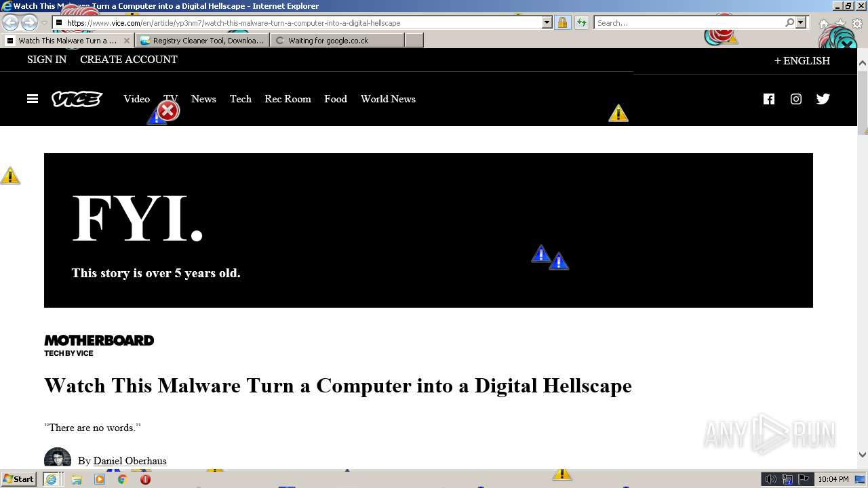Go back with the browser Back arrow
Viewport: 868px width, 488px height.
(10, 23)
